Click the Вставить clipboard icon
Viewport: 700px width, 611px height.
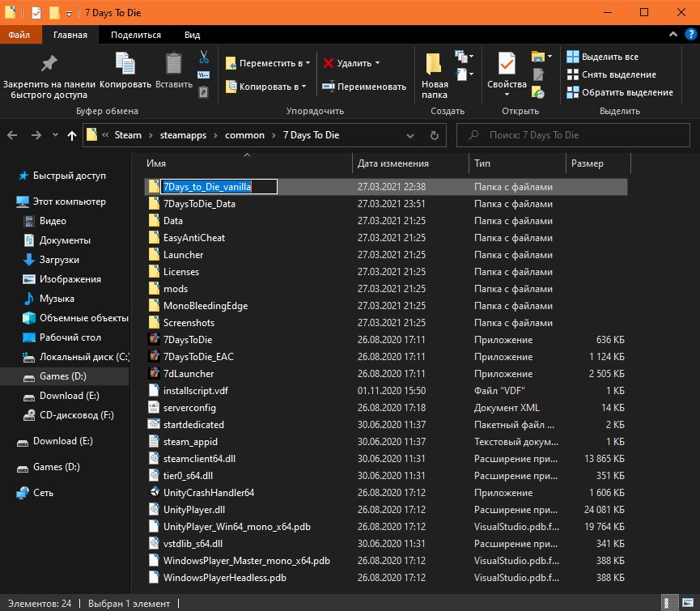[x=174, y=64]
